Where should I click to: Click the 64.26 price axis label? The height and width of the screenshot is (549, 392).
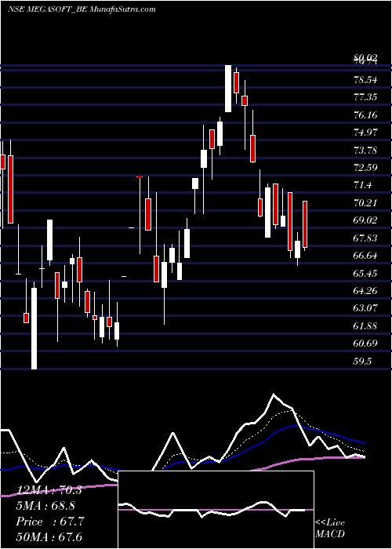pyautogui.click(x=365, y=291)
